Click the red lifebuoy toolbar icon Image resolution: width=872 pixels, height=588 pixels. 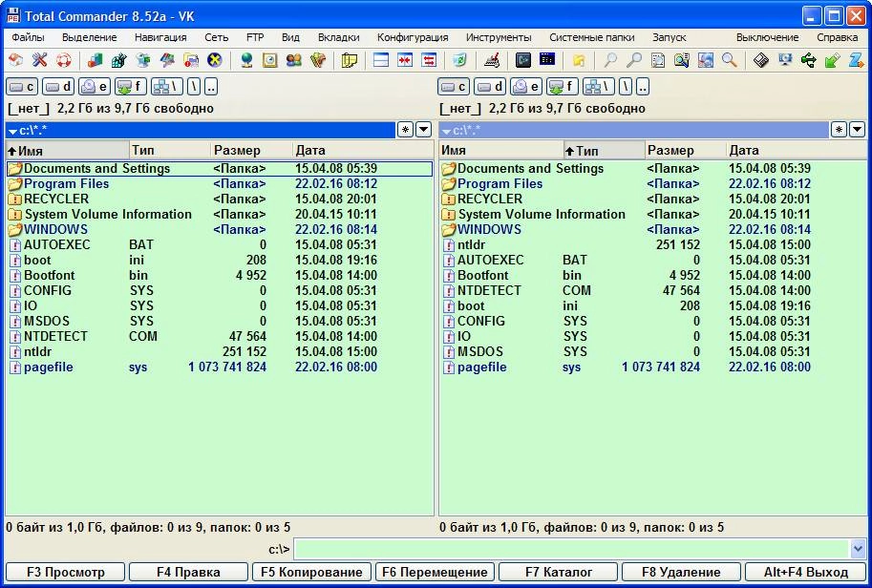pyautogui.click(x=63, y=59)
